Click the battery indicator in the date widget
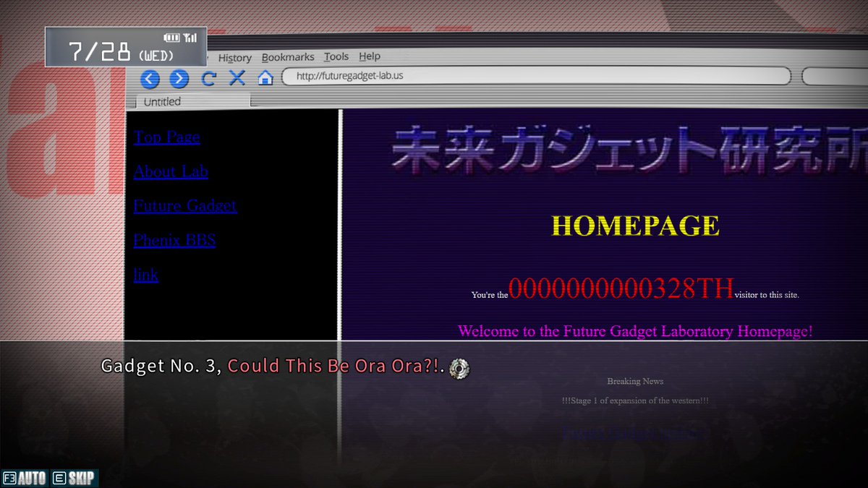 tap(171, 38)
